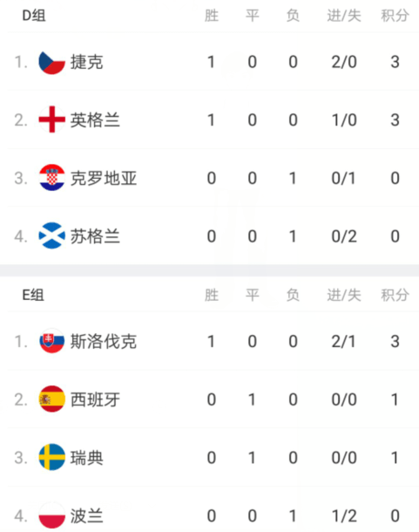Click the E组 group header
Viewport: 419px width, 532px height.
(x=33, y=295)
